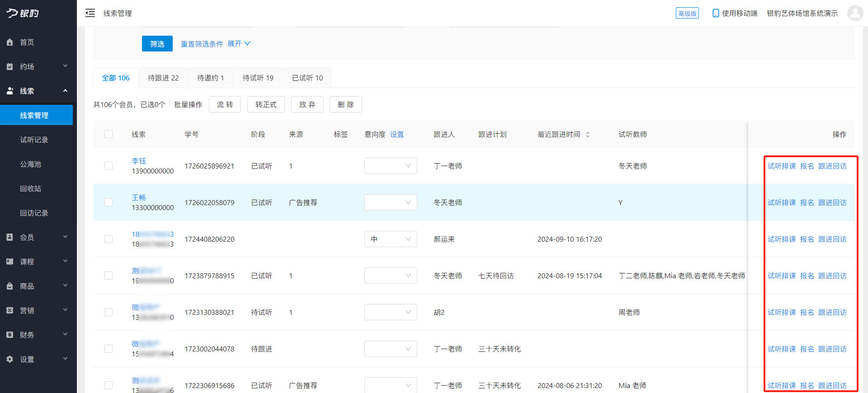Expand the 约场 sidebar menu
The height and width of the screenshot is (393, 868).
[x=38, y=66]
